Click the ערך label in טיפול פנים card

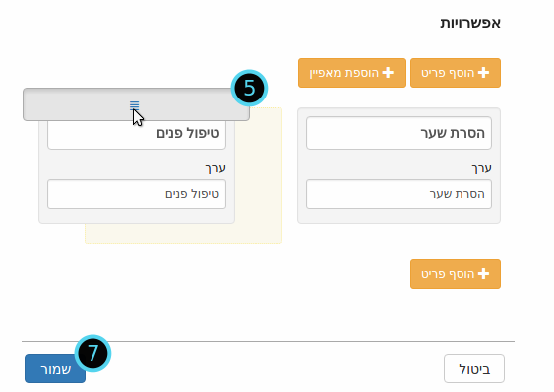[216, 168]
